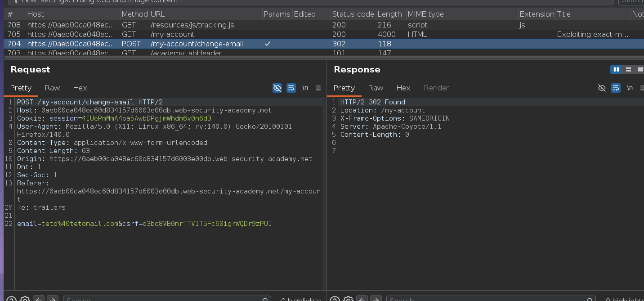Switch Request view to Pretty tab
The width and height of the screenshot is (644, 301).
[21, 88]
